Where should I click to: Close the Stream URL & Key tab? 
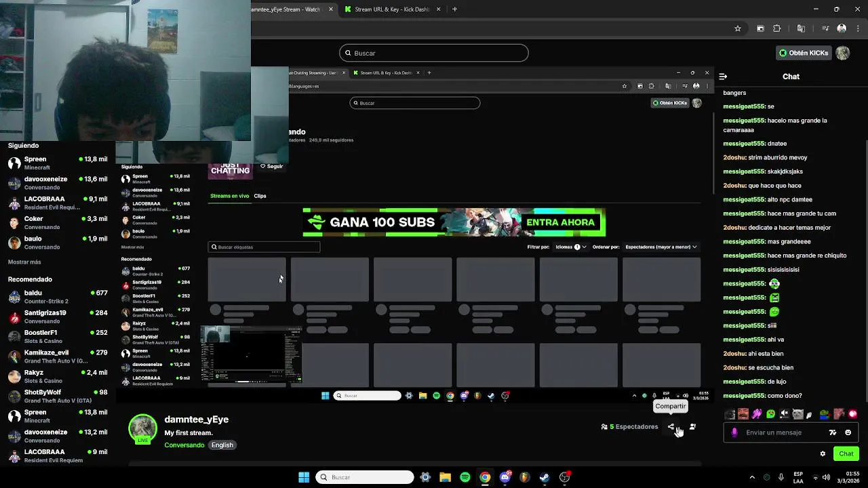[x=438, y=9]
